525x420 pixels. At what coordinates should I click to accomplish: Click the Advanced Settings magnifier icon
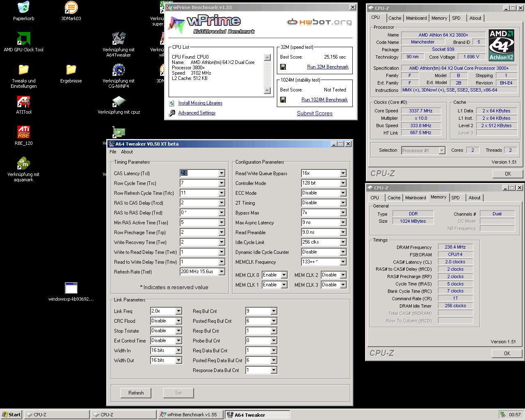(172, 113)
